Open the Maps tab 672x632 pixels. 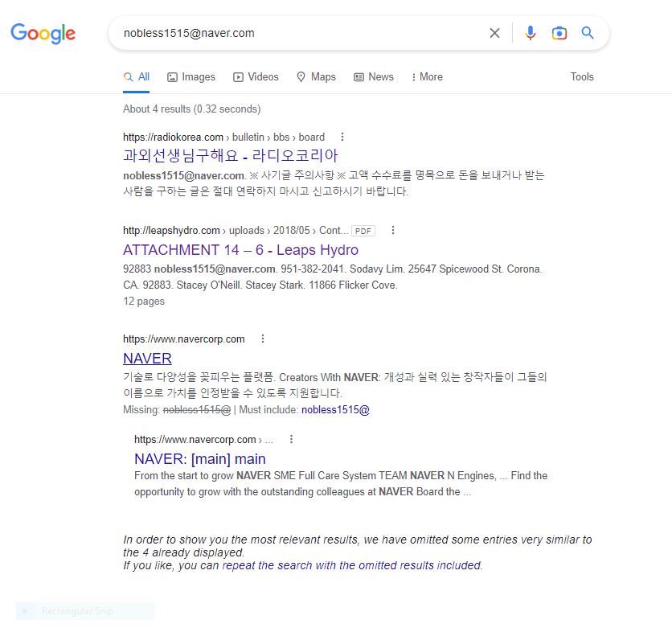(316, 77)
